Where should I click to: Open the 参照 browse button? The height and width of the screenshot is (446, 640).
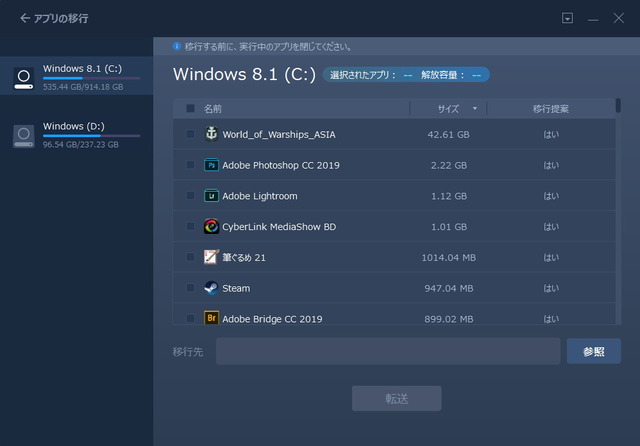[x=593, y=351]
